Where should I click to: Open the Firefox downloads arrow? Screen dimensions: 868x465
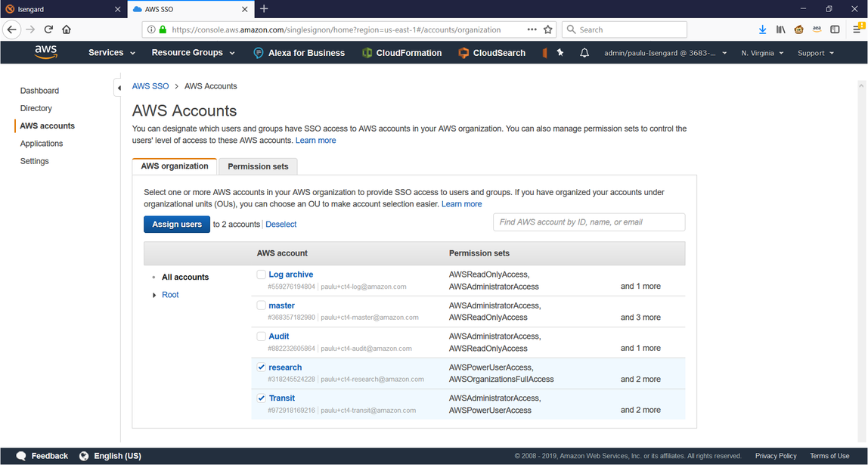coord(762,29)
